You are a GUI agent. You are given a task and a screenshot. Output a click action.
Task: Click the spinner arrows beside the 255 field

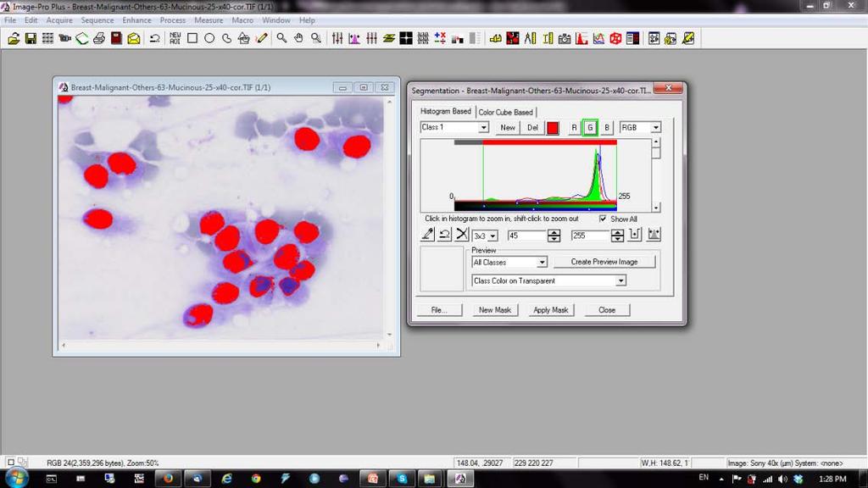[617, 236]
